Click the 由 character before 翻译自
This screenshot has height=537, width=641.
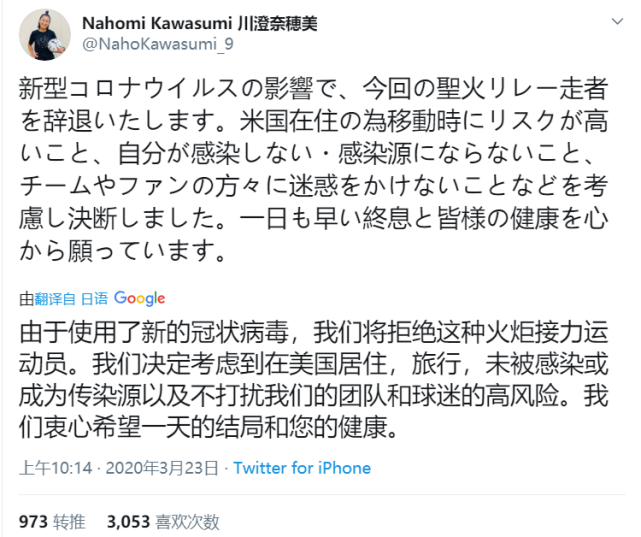(26, 299)
